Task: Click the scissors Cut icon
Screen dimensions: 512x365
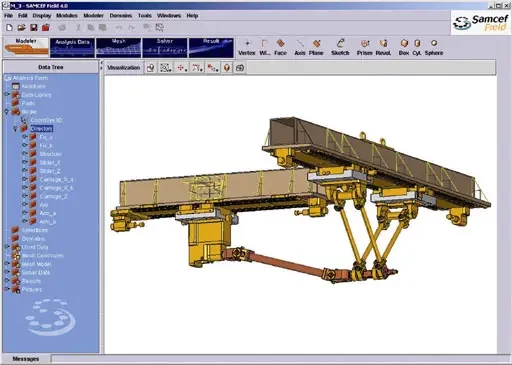Action: point(78,28)
